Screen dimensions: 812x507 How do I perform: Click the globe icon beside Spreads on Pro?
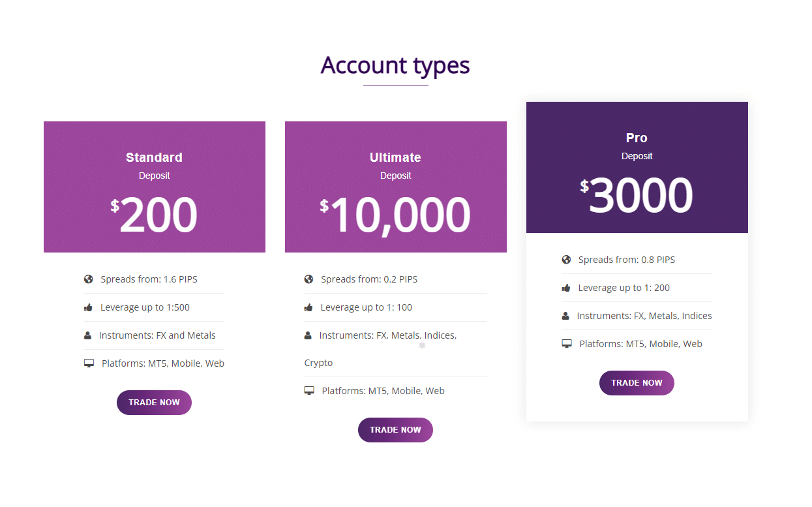(565, 259)
